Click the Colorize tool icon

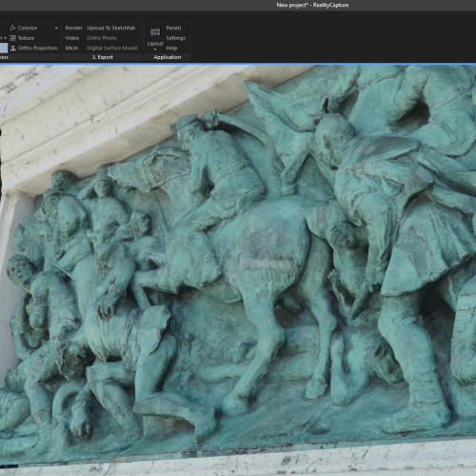tap(12, 28)
